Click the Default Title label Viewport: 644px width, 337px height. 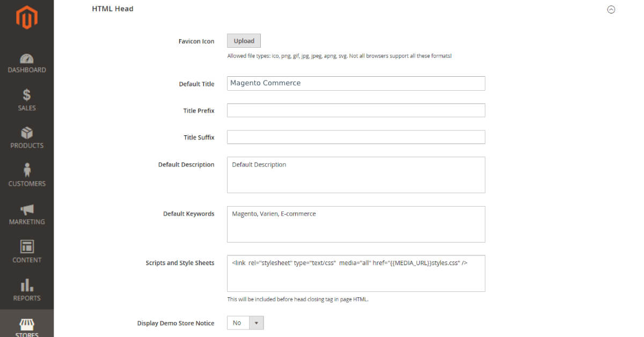click(x=196, y=84)
